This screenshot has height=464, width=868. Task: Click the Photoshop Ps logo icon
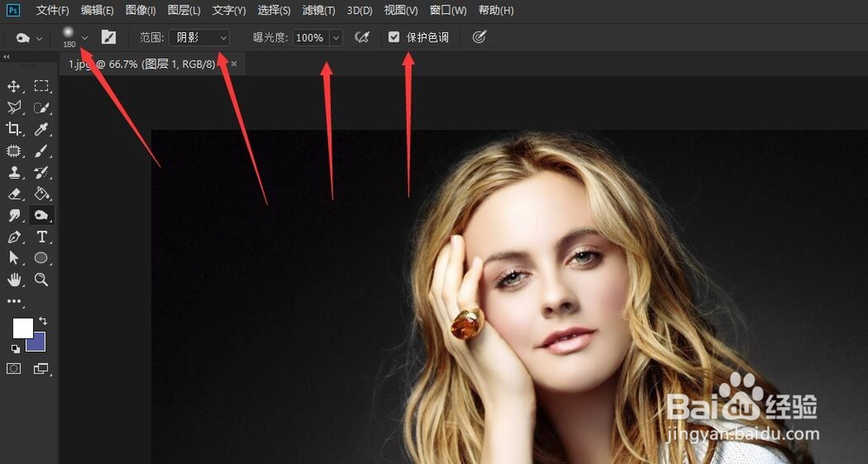(13, 10)
